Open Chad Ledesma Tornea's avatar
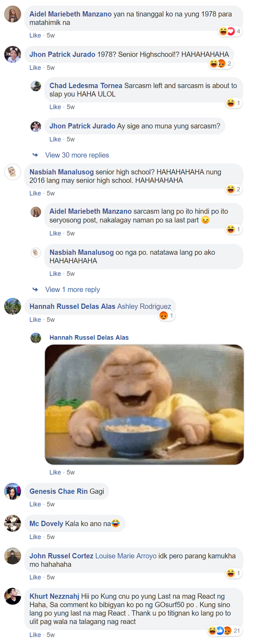Screen dimensions: 256x644 click(x=36, y=86)
